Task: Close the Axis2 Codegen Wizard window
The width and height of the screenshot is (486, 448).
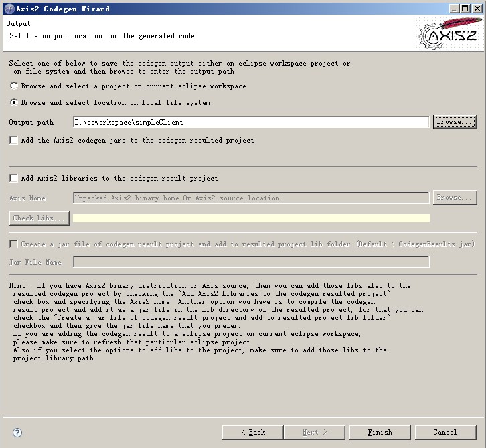Action: point(477,9)
